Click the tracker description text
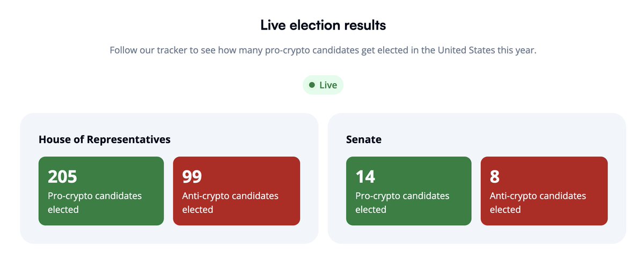This screenshot has height=261, width=644. (323, 50)
